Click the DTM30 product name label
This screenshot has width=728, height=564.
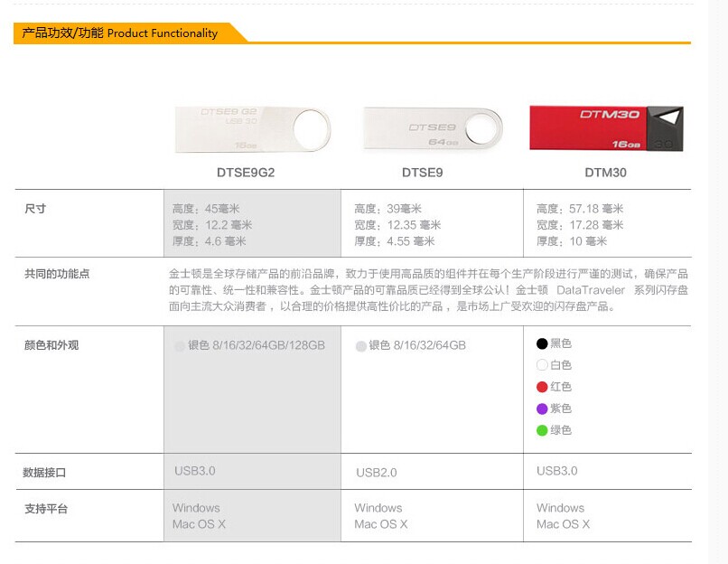[x=605, y=173]
